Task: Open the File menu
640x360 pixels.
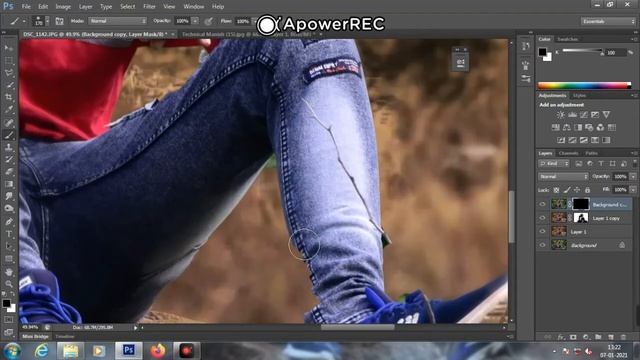Action: [26, 7]
